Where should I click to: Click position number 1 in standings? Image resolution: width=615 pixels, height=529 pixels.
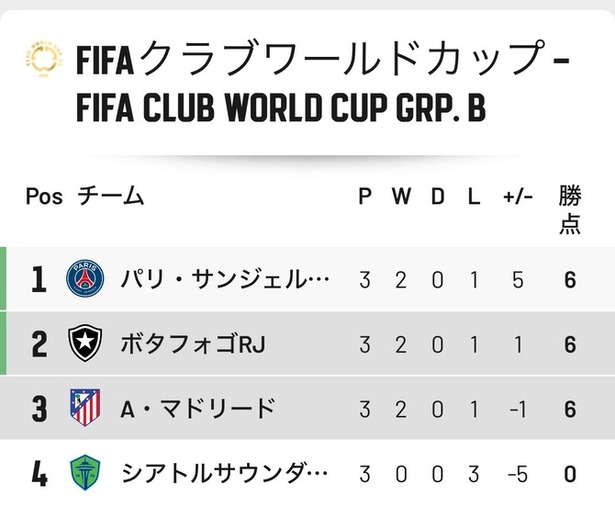point(39,279)
